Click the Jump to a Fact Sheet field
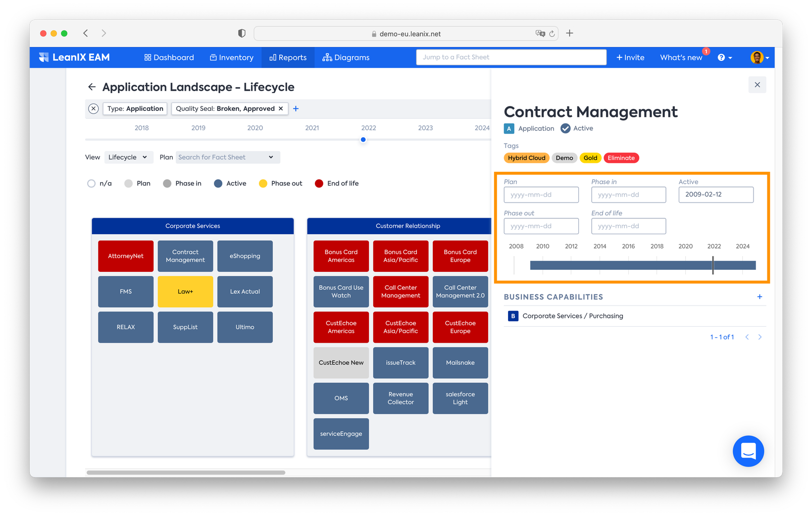This screenshot has height=516, width=812. click(511, 57)
